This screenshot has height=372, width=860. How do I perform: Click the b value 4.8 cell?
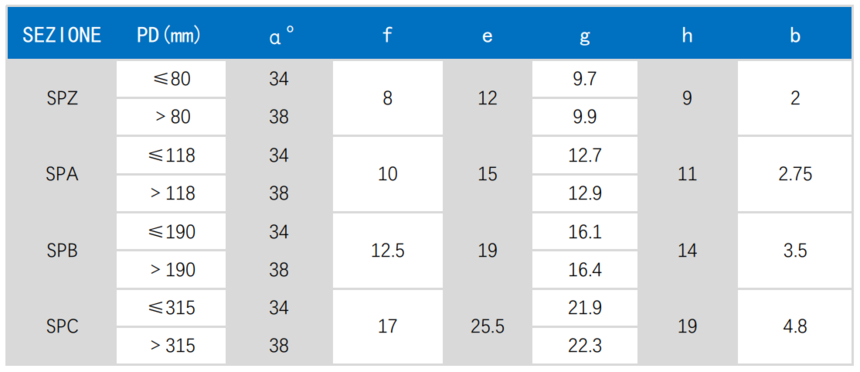[x=795, y=327]
